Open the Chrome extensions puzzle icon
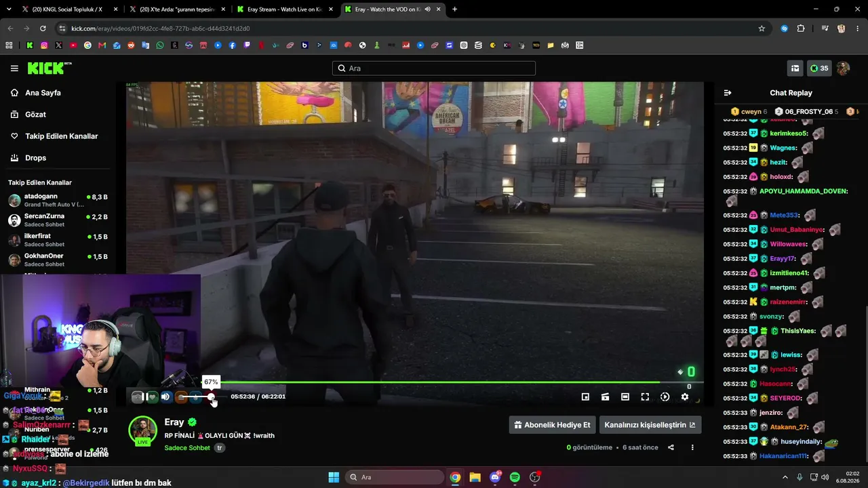Viewport: 868px width, 488px height. (801, 28)
